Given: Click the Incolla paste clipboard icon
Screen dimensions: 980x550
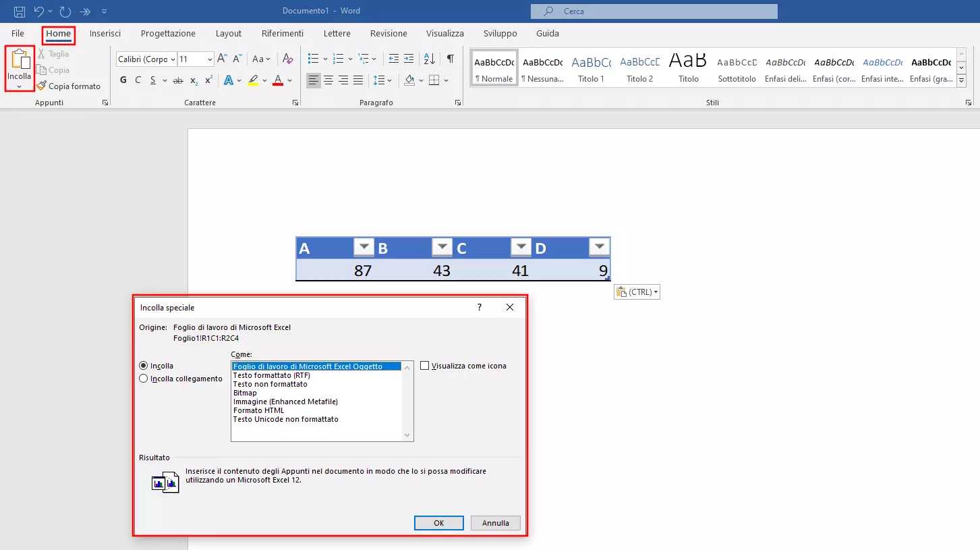Looking at the screenshot, I should pos(20,59).
